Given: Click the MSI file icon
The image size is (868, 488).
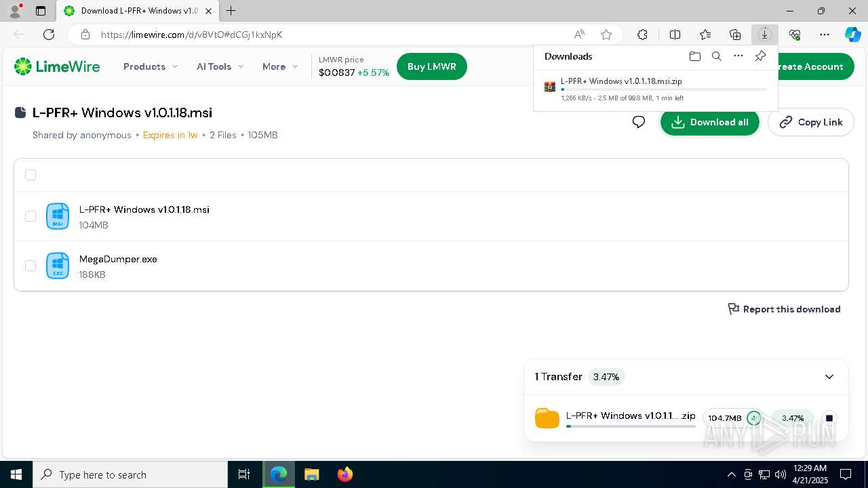Looking at the screenshot, I should pos(58,216).
